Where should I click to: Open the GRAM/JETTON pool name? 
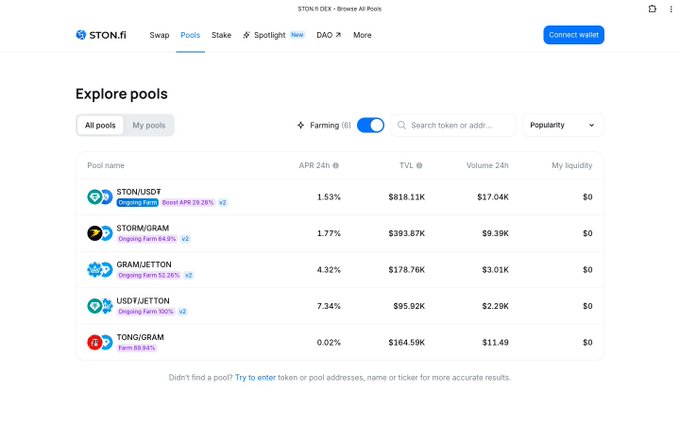pos(144,265)
